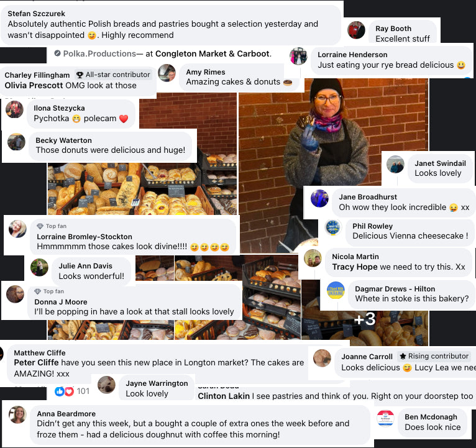
Task: Click All-star contributor badge next to Charley Fillingham
Action: coord(113,75)
